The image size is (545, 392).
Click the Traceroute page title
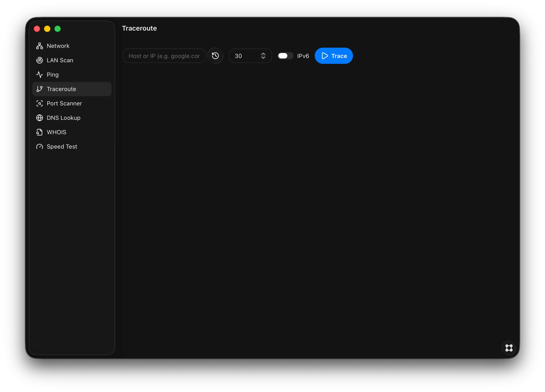click(x=139, y=28)
